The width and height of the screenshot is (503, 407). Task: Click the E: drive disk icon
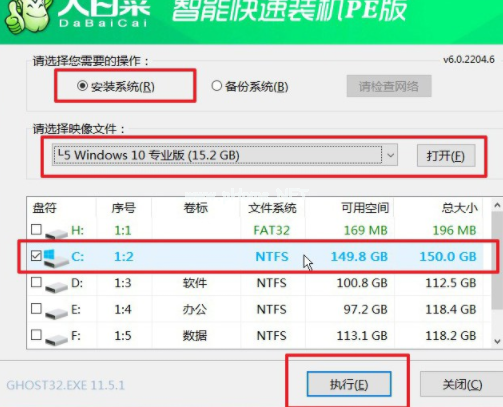pyautogui.click(x=56, y=313)
